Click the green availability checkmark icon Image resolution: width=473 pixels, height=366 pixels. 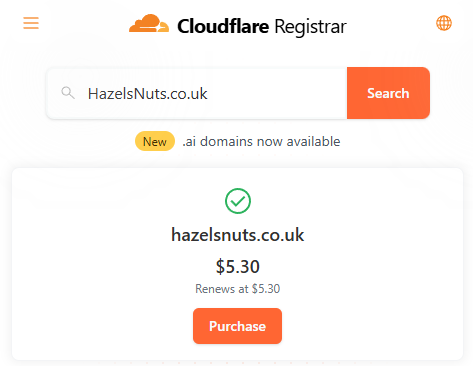[238, 201]
